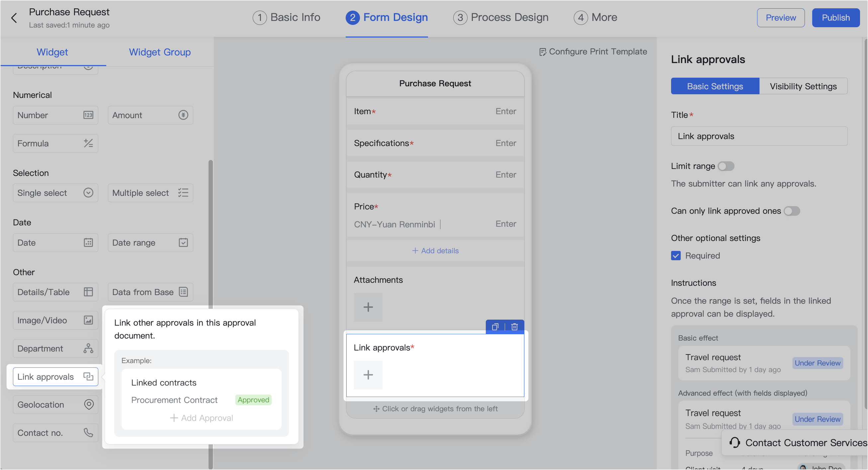The height and width of the screenshot is (470, 868).
Task: Go to step 1 Basic Info
Action: click(287, 18)
